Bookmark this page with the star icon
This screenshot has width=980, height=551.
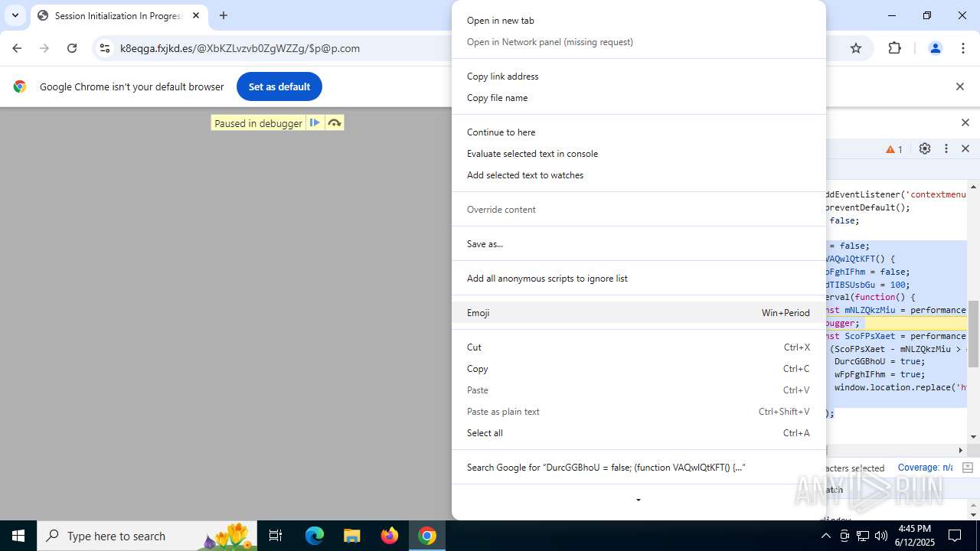856,48
